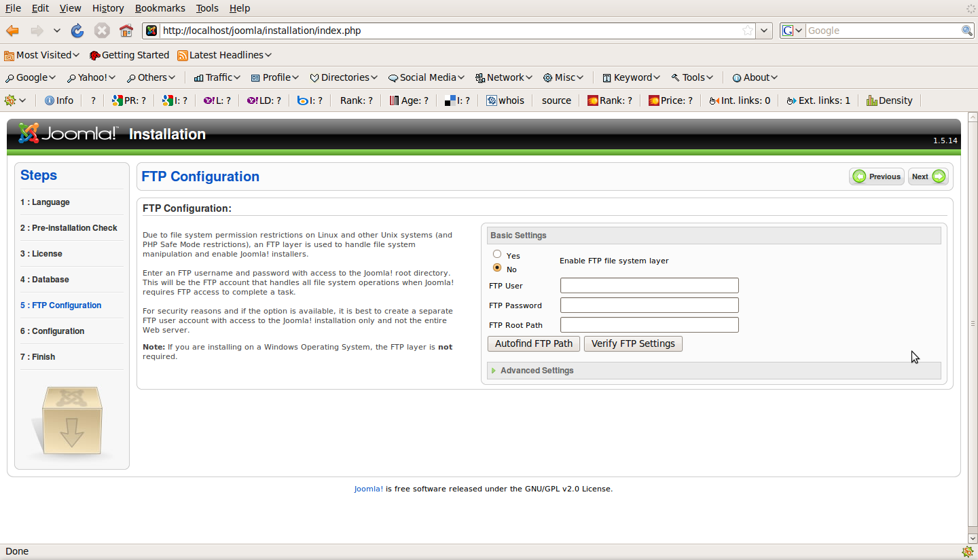Click Verify FTP Settings button
Screen dimensions: 978x560
633,343
